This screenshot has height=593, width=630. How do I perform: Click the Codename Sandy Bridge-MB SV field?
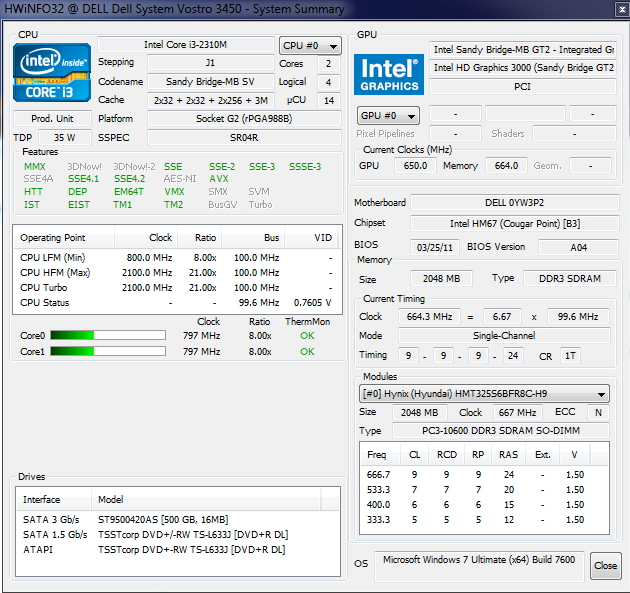211,82
